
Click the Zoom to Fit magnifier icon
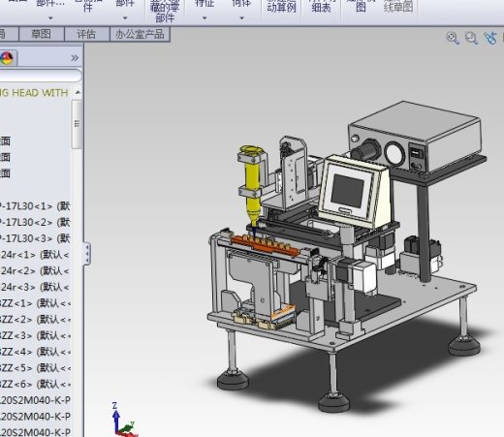[453, 38]
